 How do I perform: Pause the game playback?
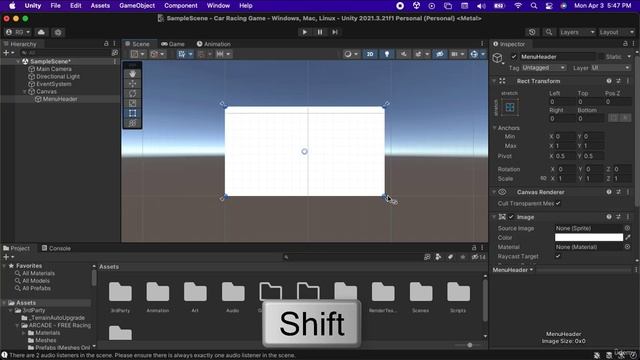coord(320,32)
